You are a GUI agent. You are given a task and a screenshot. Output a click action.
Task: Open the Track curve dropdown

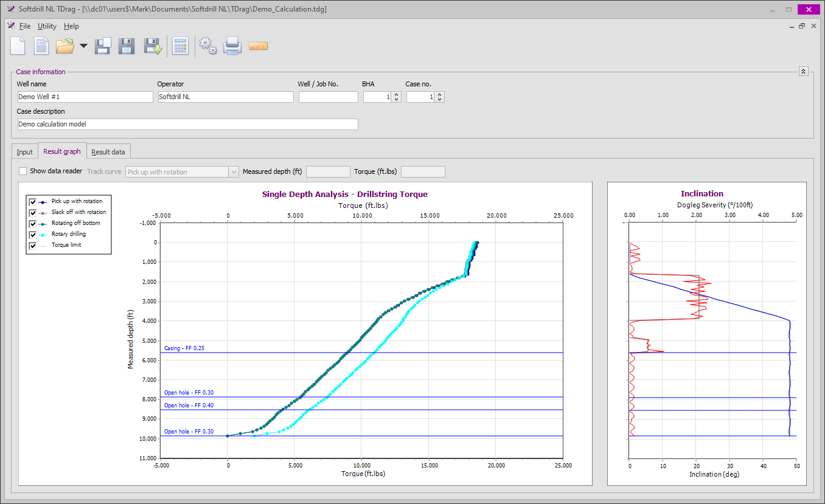234,172
